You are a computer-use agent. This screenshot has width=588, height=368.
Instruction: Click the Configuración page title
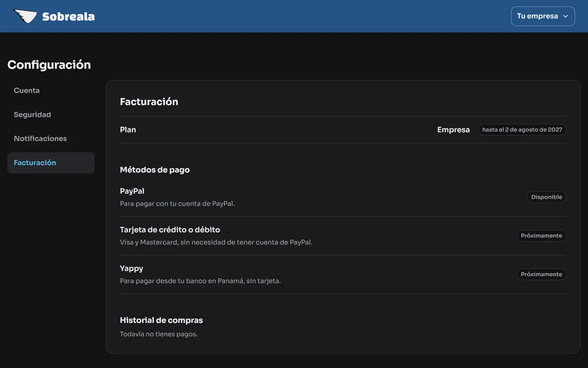49,65
